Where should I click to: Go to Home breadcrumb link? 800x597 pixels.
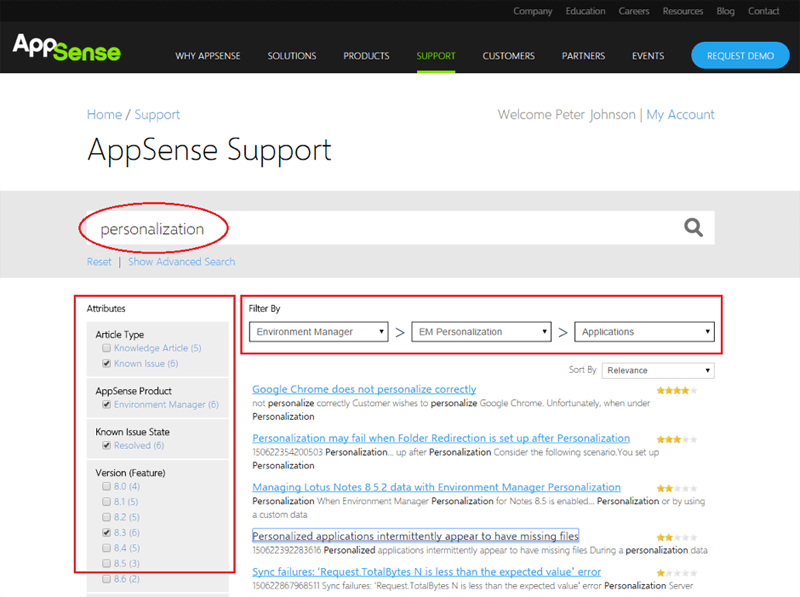pyautogui.click(x=105, y=114)
